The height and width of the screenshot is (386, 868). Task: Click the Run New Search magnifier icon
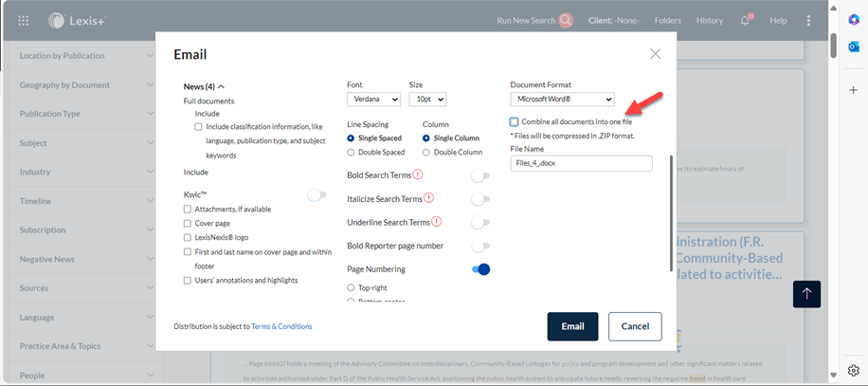[x=566, y=21]
